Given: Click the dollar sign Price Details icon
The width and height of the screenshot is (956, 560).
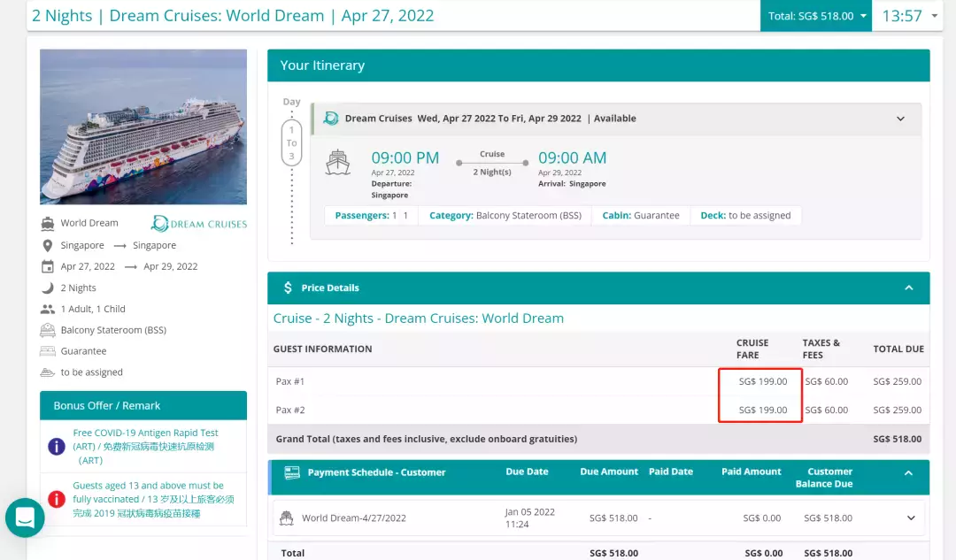Looking at the screenshot, I should [288, 288].
